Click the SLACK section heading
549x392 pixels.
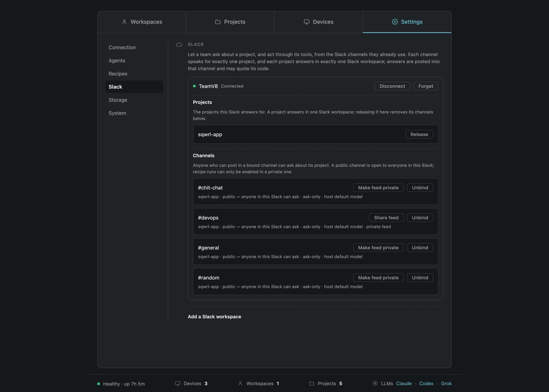pos(196,44)
